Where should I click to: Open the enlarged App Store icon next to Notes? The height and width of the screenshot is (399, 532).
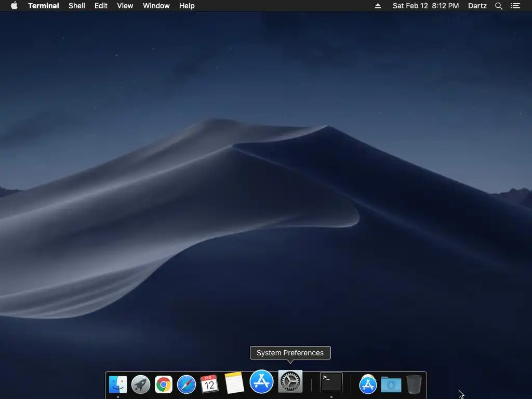pyautogui.click(x=261, y=381)
